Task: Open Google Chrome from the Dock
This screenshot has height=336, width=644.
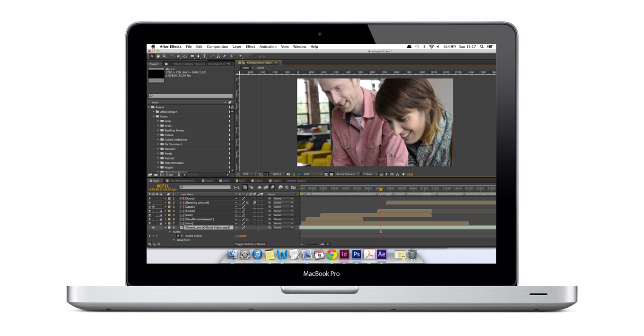Action: pyautogui.click(x=332, y=255)
